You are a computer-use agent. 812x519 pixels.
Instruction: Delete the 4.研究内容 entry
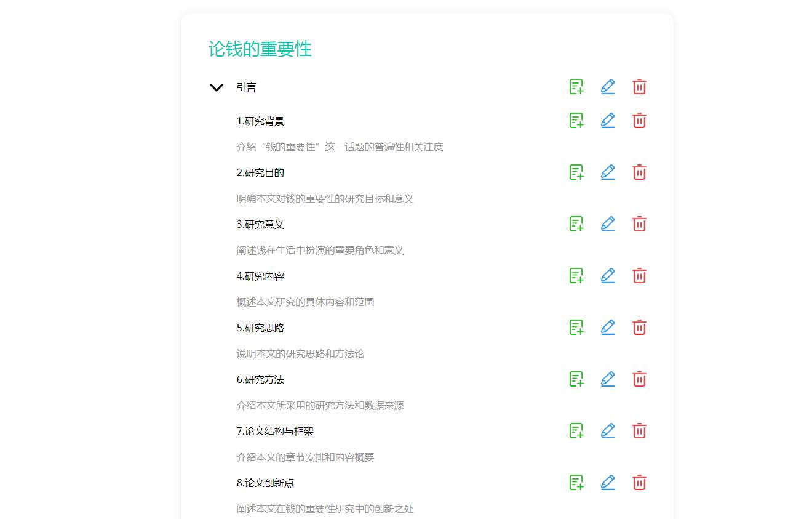pos(639,276)
